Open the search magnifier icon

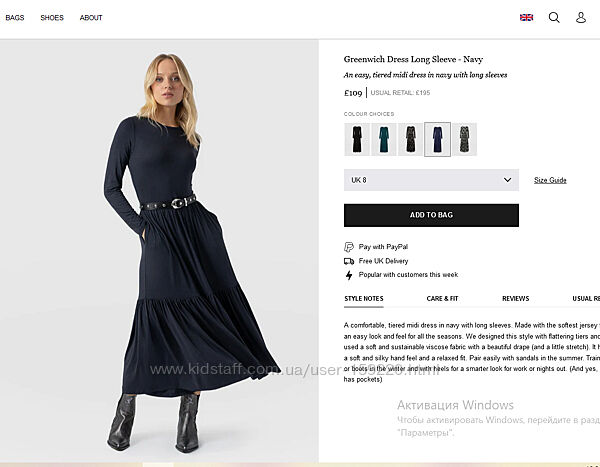[554, 17]
